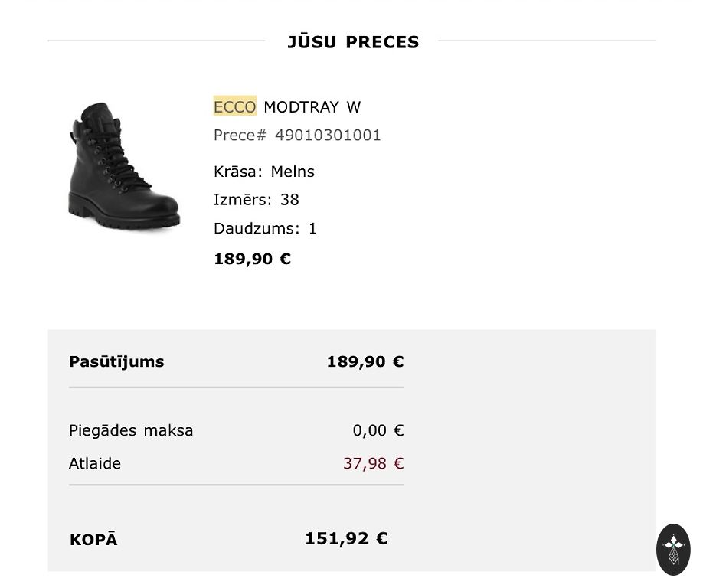Click the Izmērs: 38 size text
This screenshot has width=703, height=588.
[256, 200]
